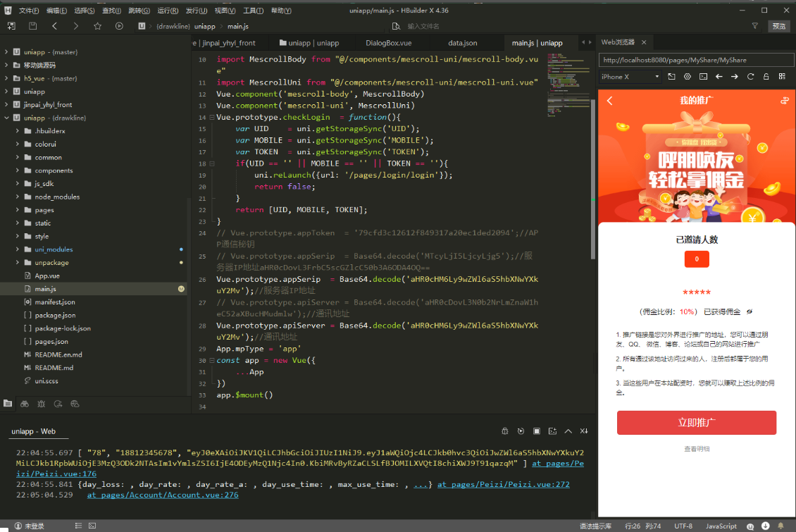
Task: Click the browser URL address field
Action: point(696,60)
